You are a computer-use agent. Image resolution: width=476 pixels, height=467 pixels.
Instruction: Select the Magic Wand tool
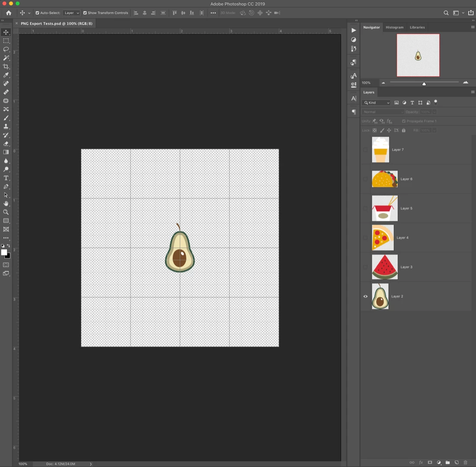[x=6, y=58]
